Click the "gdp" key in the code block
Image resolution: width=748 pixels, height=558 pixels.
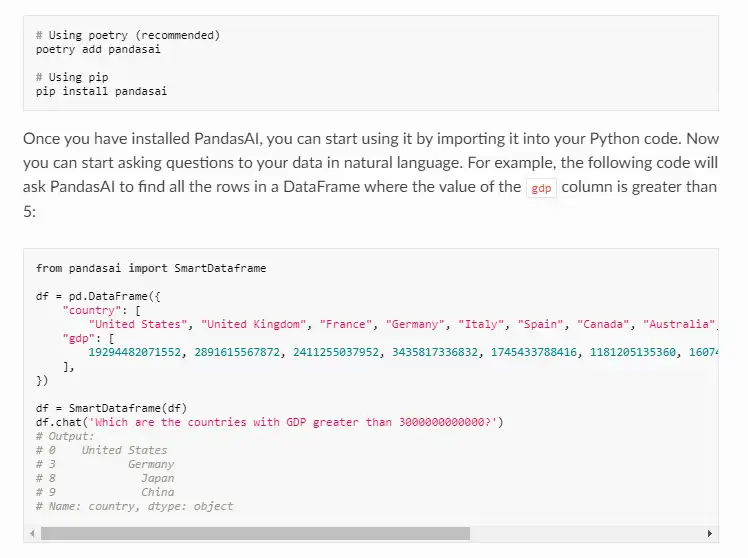pyautogui.click(x=78, y=339)
